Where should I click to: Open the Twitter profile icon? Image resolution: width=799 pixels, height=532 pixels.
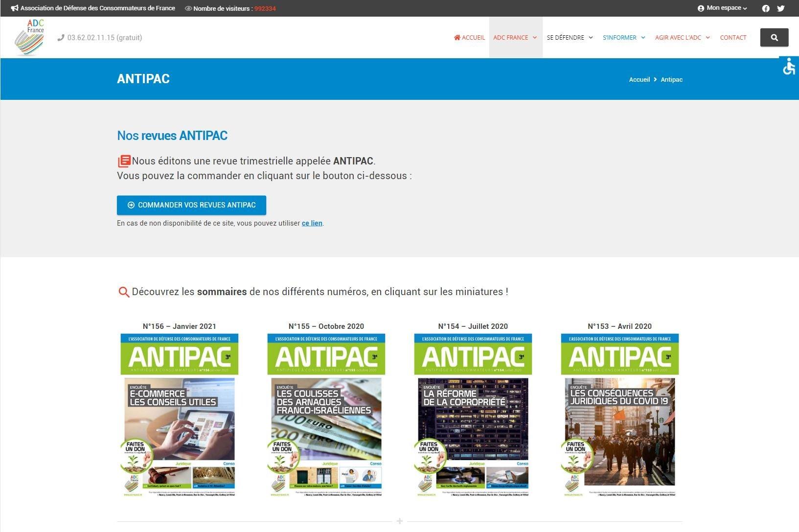point(781,8)
